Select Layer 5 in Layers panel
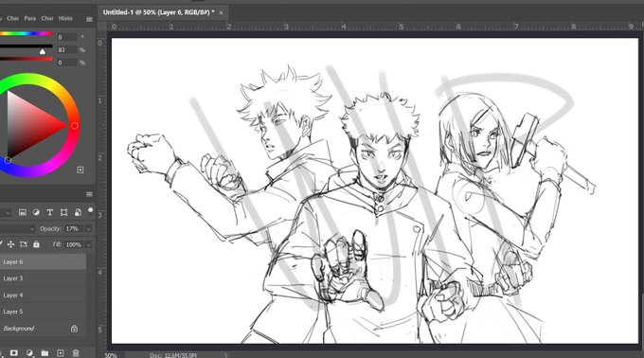Screen dimensions: 644x358 coord(44,312)
